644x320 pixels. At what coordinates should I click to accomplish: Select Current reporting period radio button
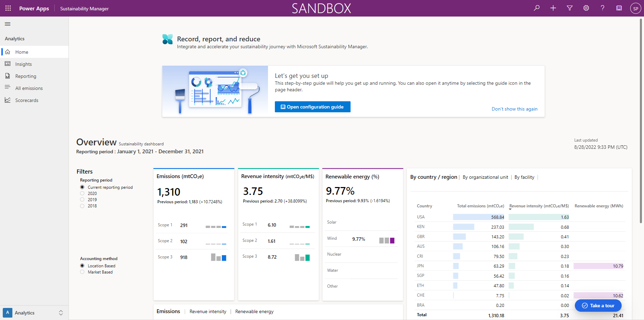click(x=82, y=187)
